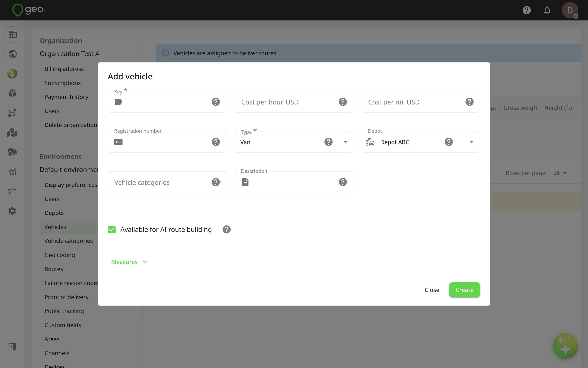Click Close in Add vehicle dialog
Viewport: 588px width, 368px height.
pos(432,290)
